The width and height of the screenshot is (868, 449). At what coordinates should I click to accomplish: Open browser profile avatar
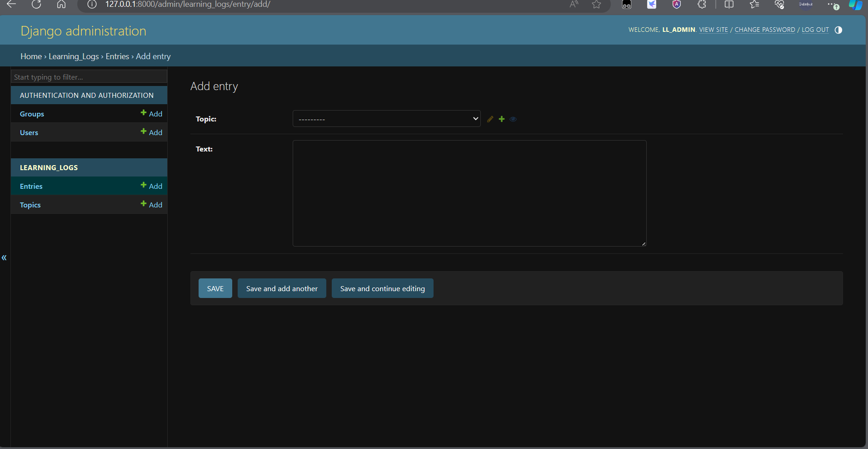806,5
